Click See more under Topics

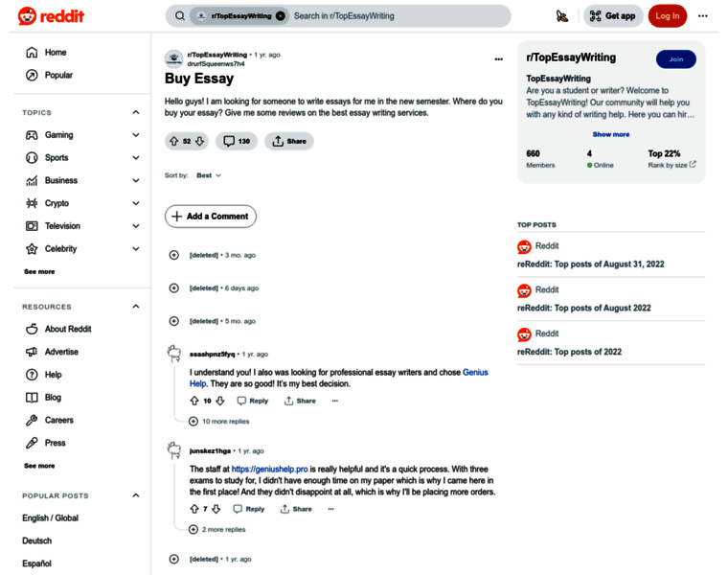[x=39, y=271]
